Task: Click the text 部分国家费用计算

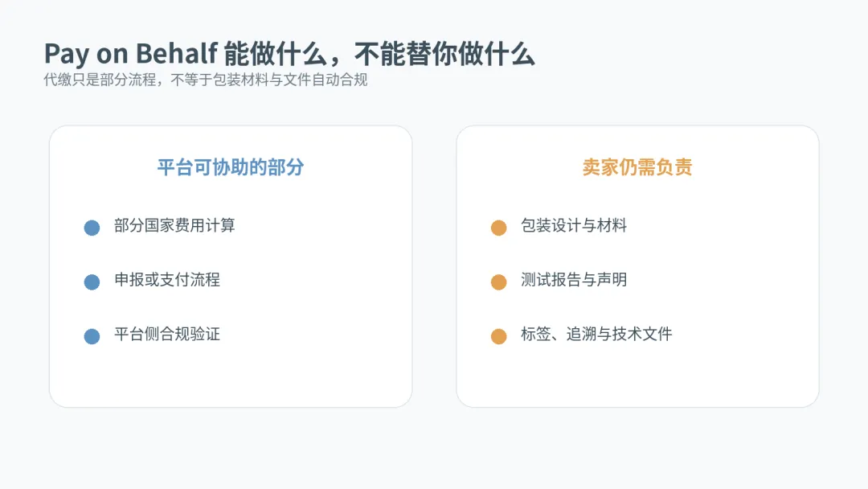Action: pyautogui.click(x=174, y=225)
